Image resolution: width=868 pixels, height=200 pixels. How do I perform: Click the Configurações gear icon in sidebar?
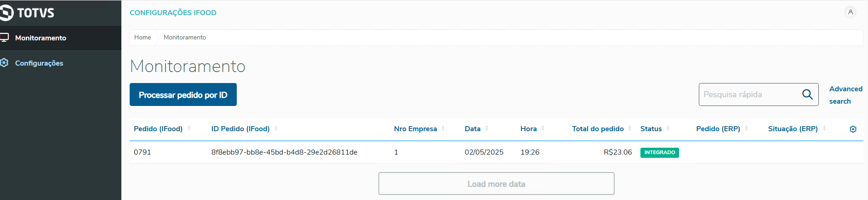point(5,63)
